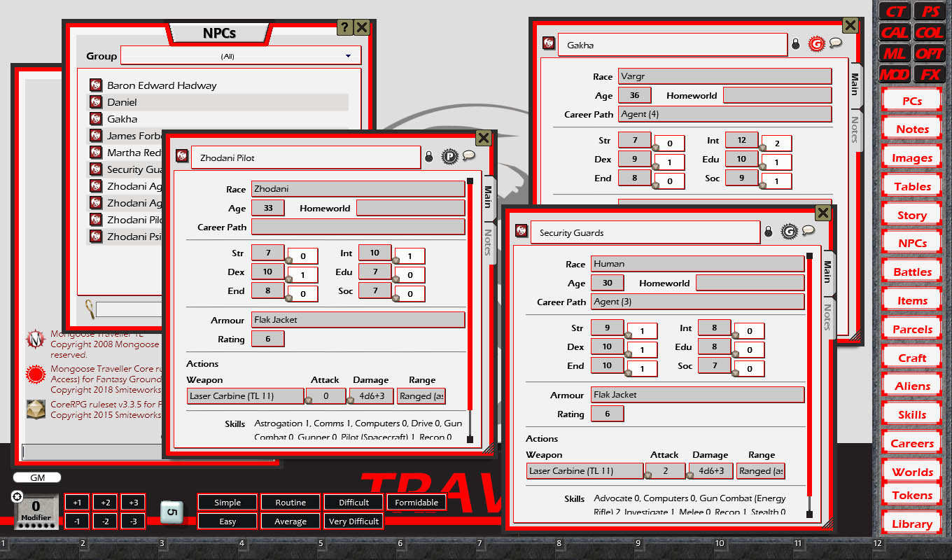Viewport: 952px width, 560px height.
Task: Toggle the modifier stack gear in the corner
Action: pyautogui.click(x=15, y=496)
